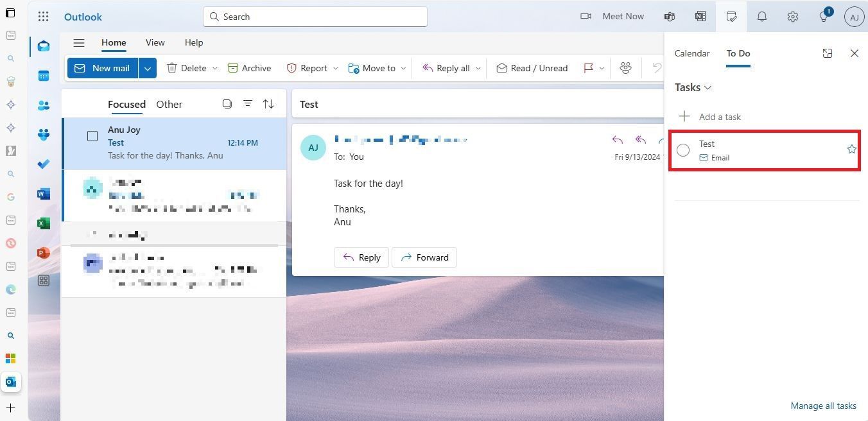Screen dimensions: 868x421
Task: Click the Report button
Action: (x=307, y=68)
